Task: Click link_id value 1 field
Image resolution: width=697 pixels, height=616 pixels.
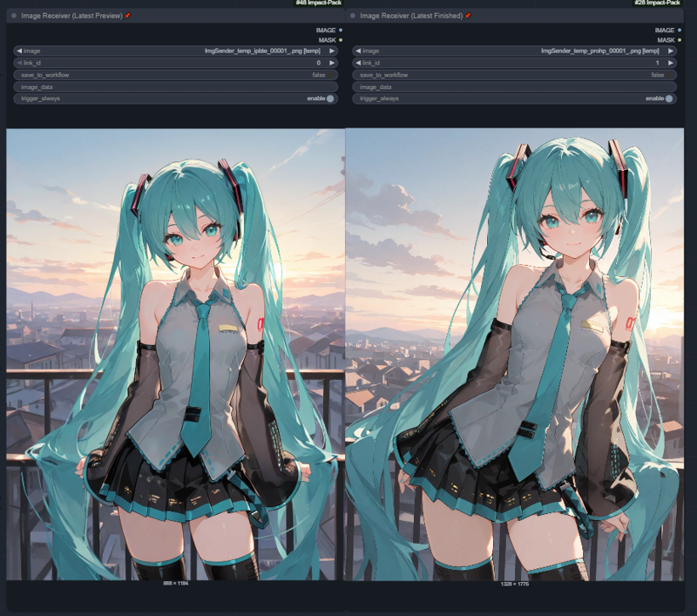Action: pos(514,63)
